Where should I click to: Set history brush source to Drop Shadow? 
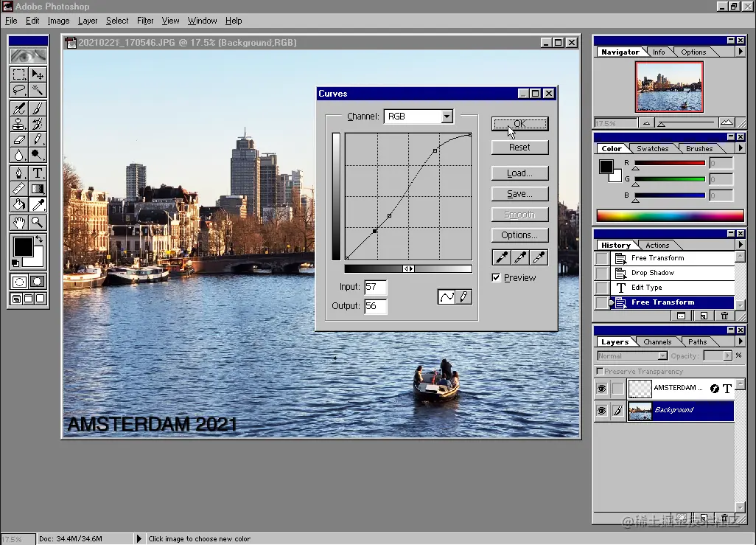[x=602, y=273]
